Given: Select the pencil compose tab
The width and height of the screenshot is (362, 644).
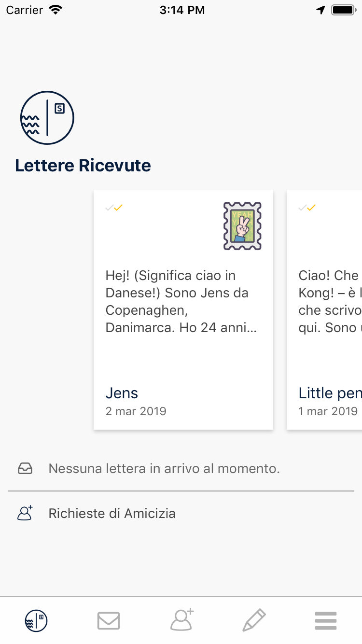Looking at the screenshot, I should point(254,620).
